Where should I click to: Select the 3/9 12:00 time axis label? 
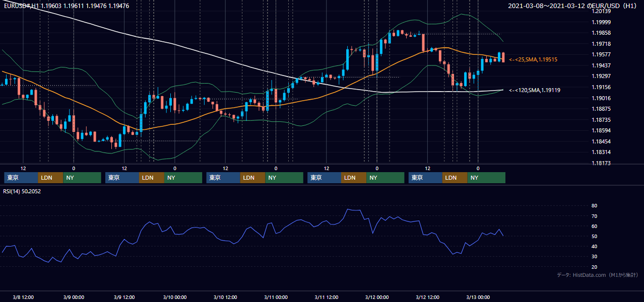124,297
